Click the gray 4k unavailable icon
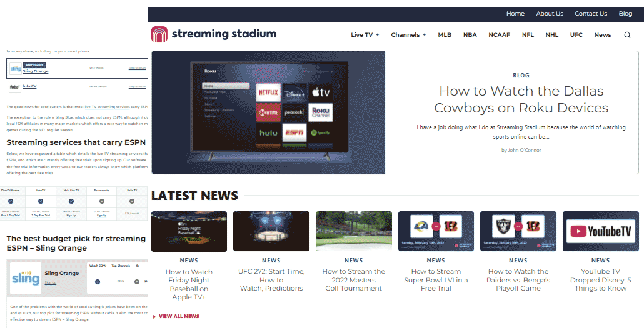 (x=137, y=282)
